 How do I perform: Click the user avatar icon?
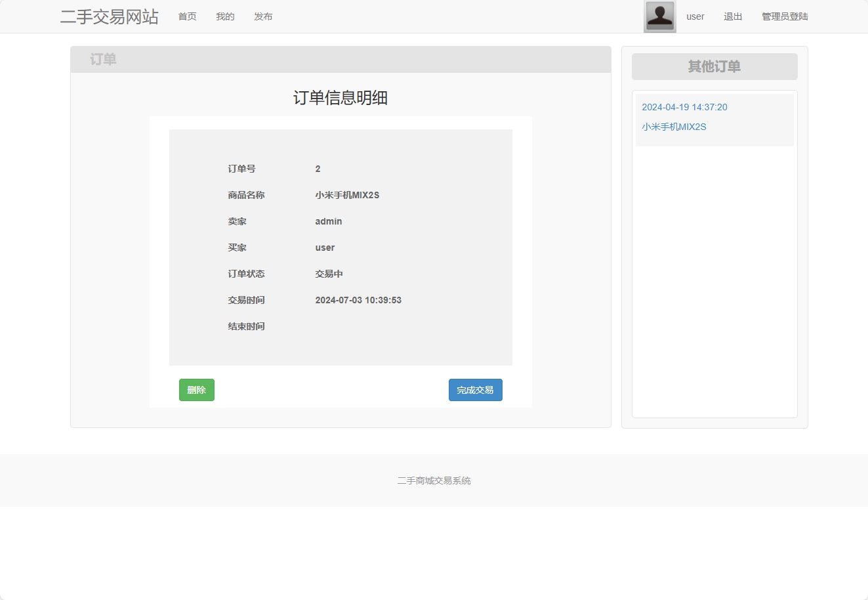pos(659,16)
